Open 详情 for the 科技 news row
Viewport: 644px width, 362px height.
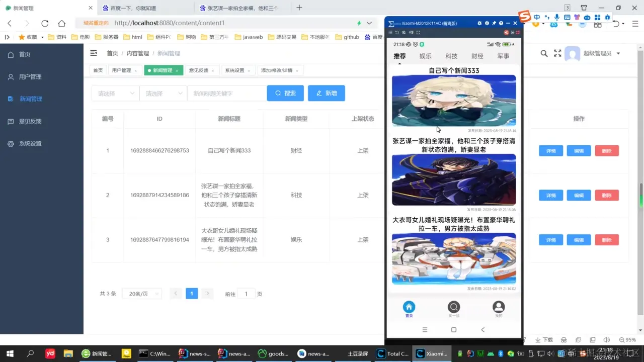551,195
